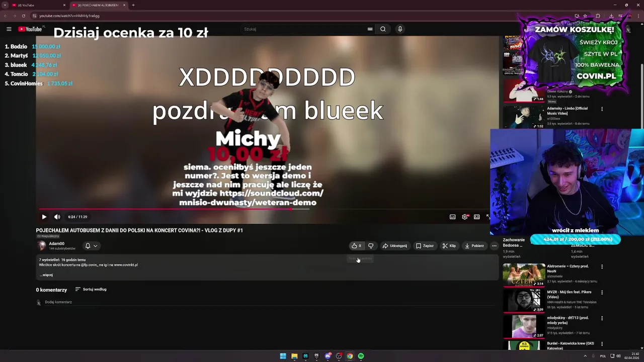644x362 pixels.
Task: Open options for Adamsky - Limbo video
Action: (602, 109)
